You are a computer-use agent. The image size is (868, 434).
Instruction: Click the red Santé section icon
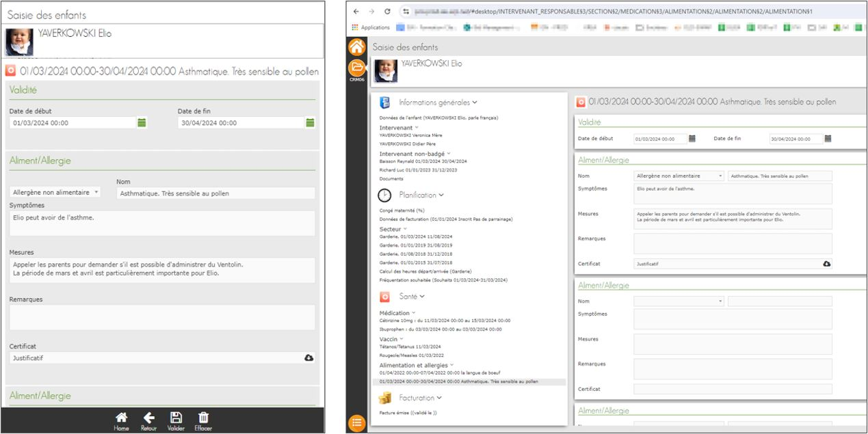tap(384, 297)
